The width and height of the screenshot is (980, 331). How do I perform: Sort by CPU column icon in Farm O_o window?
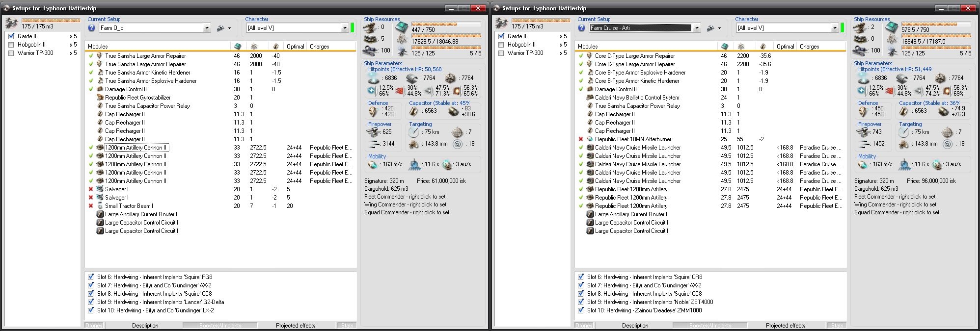238,47
